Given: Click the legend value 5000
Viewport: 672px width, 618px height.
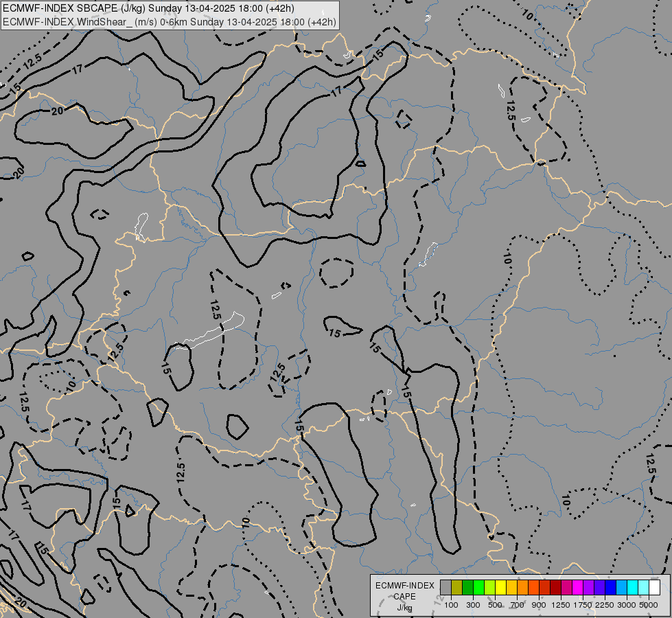Looking at the screenshot, I should tap(649, 605).
